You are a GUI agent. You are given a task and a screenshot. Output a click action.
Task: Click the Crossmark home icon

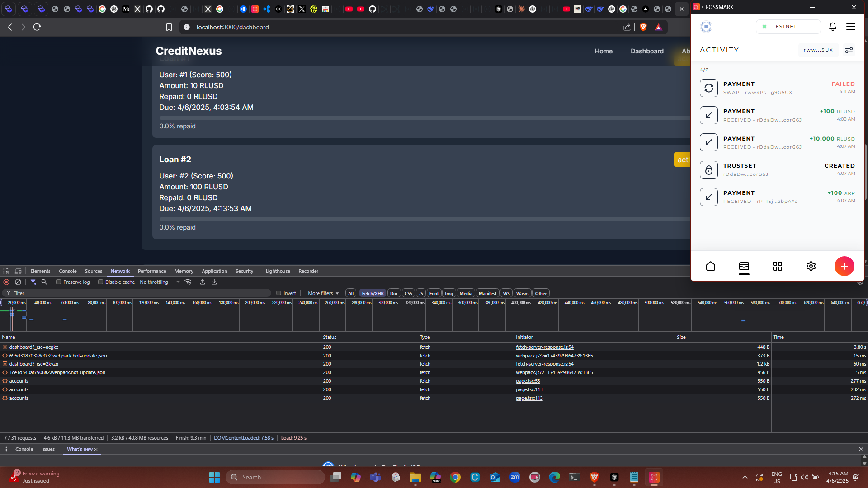[x=710, y=266]
